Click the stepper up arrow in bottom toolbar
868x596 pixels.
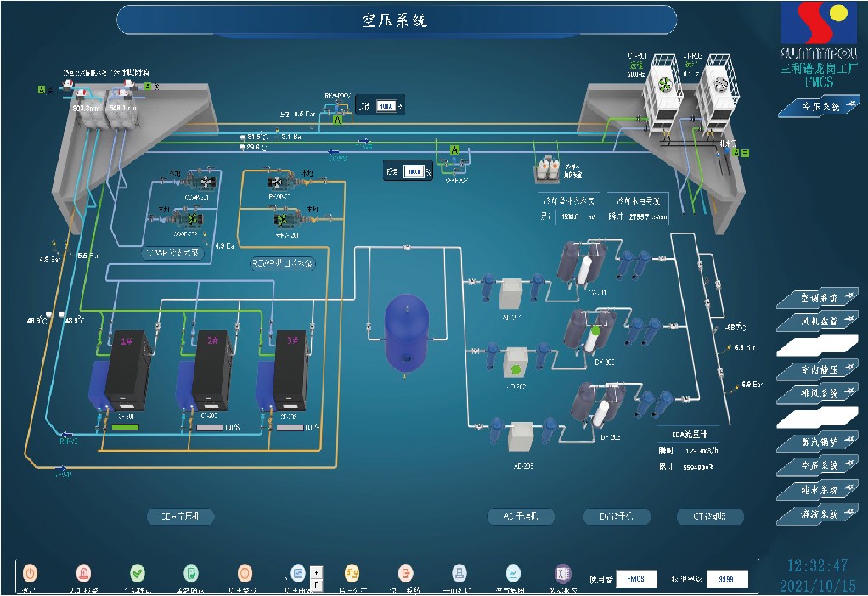[316, 571]
